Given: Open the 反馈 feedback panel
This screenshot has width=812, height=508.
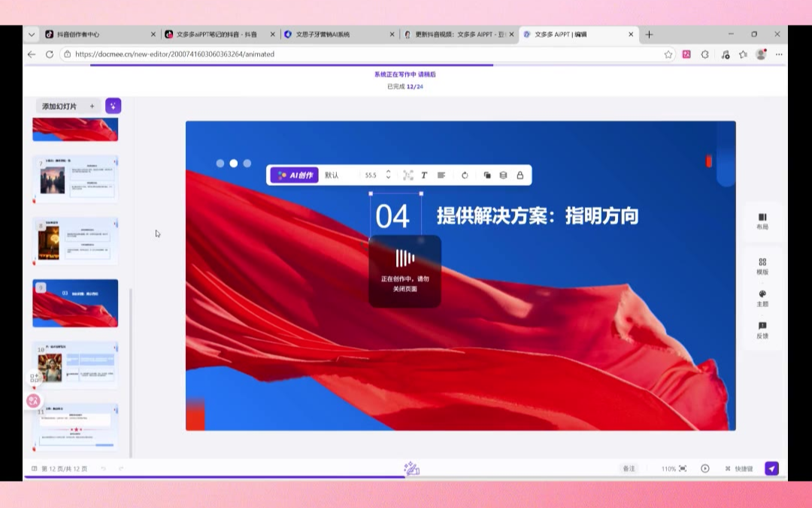Looking at the screenshot, I should (762, 330).
